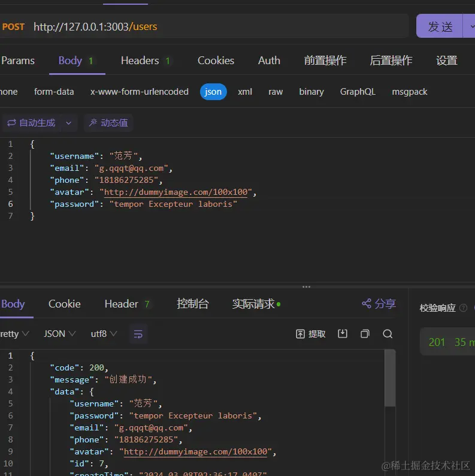Open the Cookies tab
This screenshot has height=476, width=475.
point(216,61)
